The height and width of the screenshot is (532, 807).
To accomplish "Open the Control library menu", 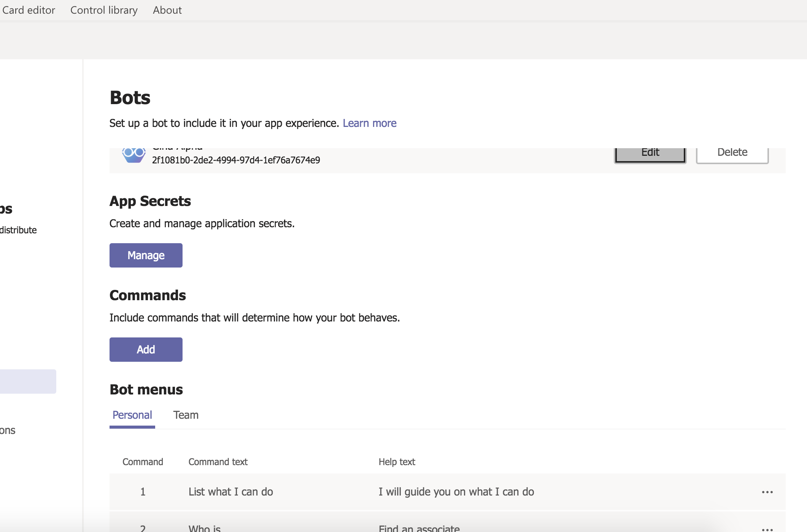I will 103,10.
